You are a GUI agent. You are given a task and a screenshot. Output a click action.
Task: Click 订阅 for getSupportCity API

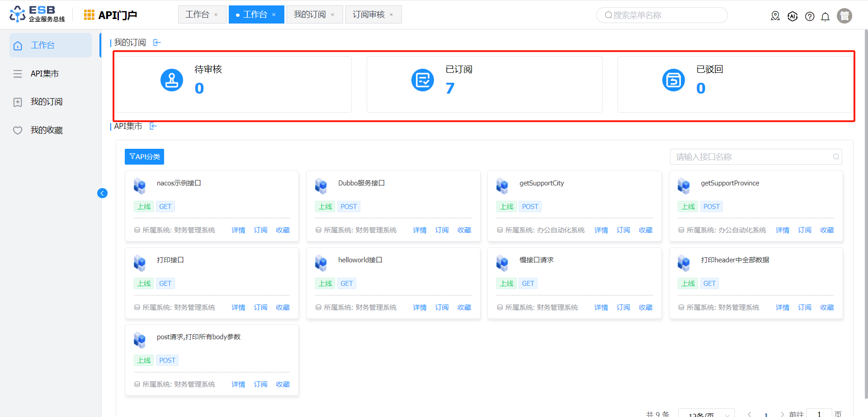pos(623,230)
